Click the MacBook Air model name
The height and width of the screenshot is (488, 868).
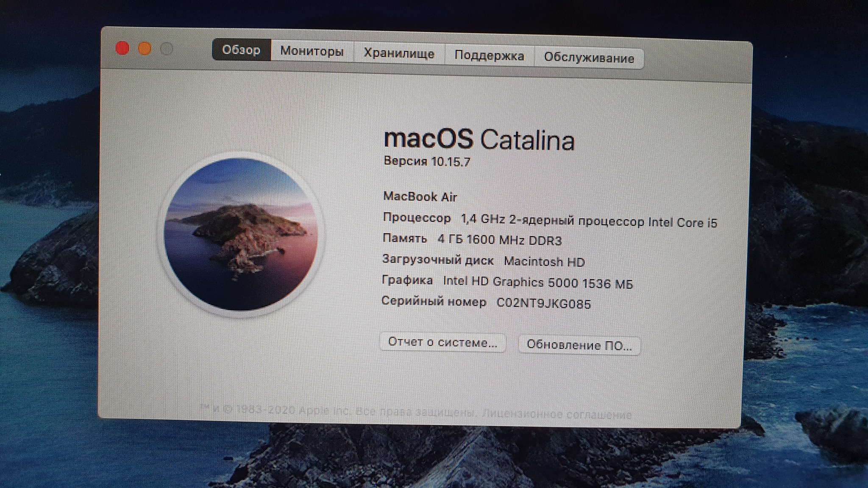[x=420, y=197]
